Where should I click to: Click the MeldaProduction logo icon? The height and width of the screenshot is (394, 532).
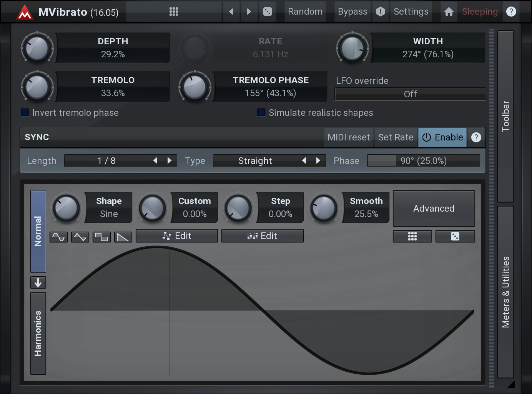pos(25,12)
